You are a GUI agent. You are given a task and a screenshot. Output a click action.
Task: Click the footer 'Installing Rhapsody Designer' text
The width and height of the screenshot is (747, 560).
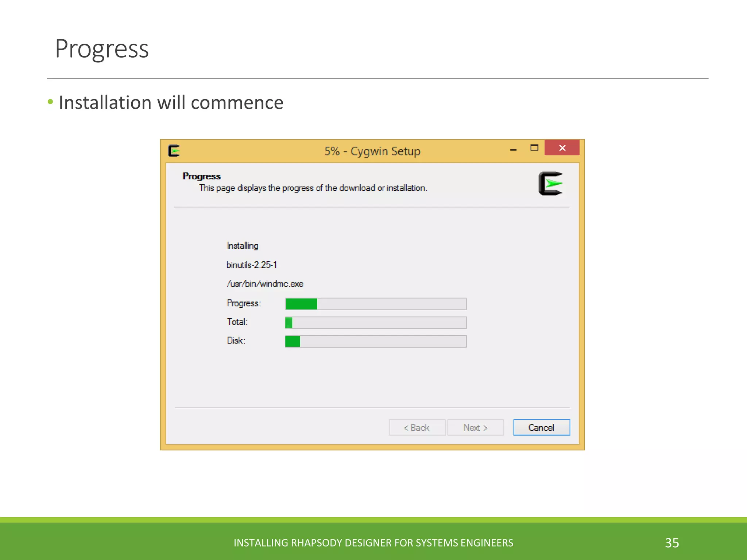coord(373,543)
